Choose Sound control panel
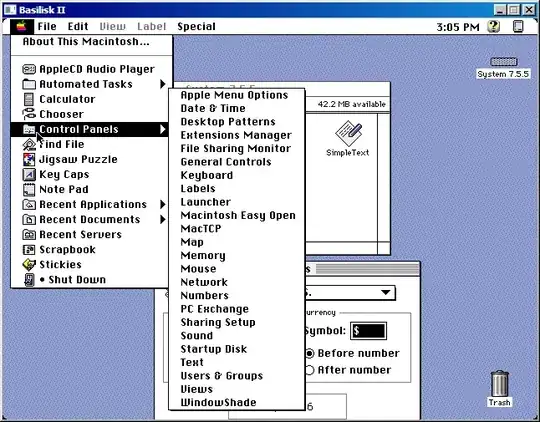The height and width of the screenshot is (422, 540). click(237, 336)
